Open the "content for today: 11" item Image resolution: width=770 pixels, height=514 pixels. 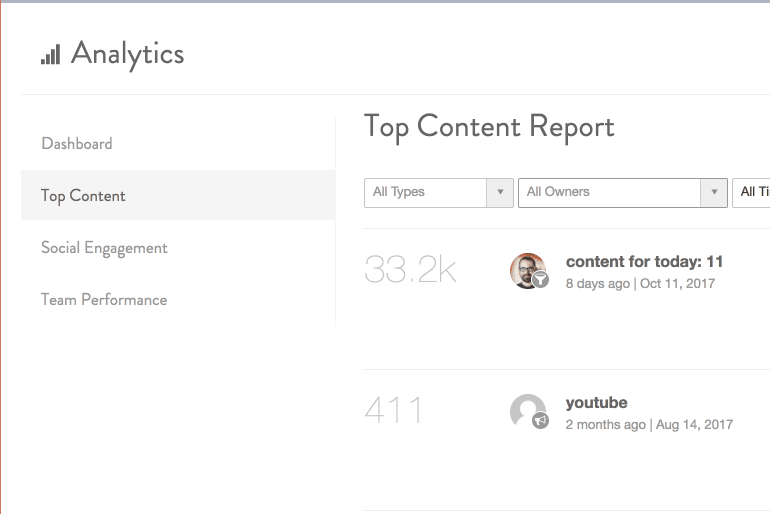(x=644, y=262)
